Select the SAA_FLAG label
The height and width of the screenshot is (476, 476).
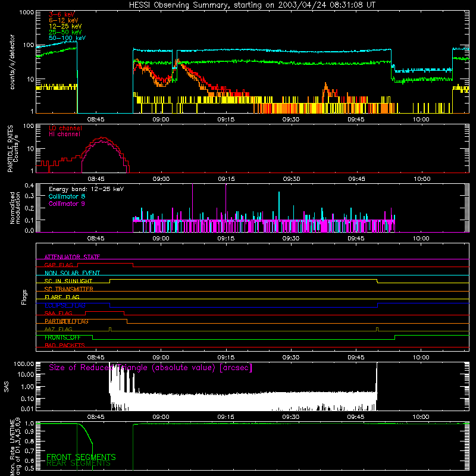tap(58, 313)
